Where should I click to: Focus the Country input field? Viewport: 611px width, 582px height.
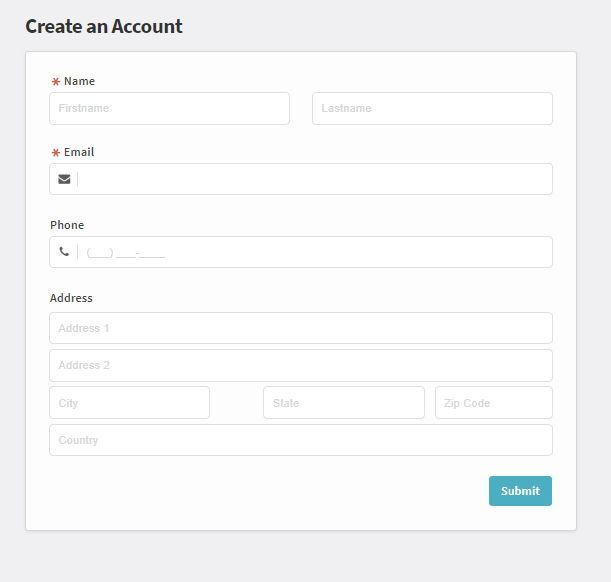301,440
